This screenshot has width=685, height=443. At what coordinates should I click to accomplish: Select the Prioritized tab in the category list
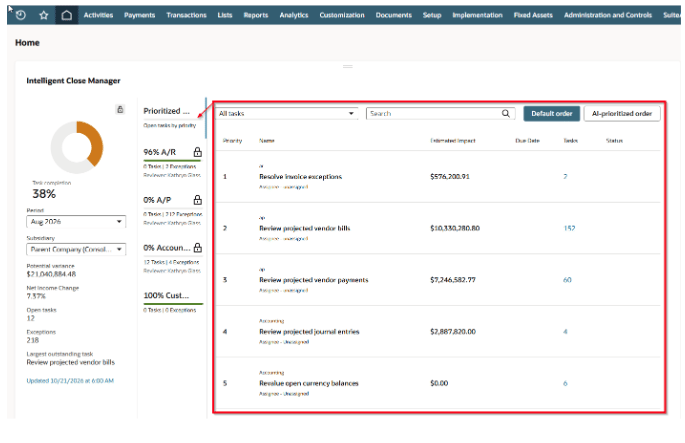coord(172,117)
